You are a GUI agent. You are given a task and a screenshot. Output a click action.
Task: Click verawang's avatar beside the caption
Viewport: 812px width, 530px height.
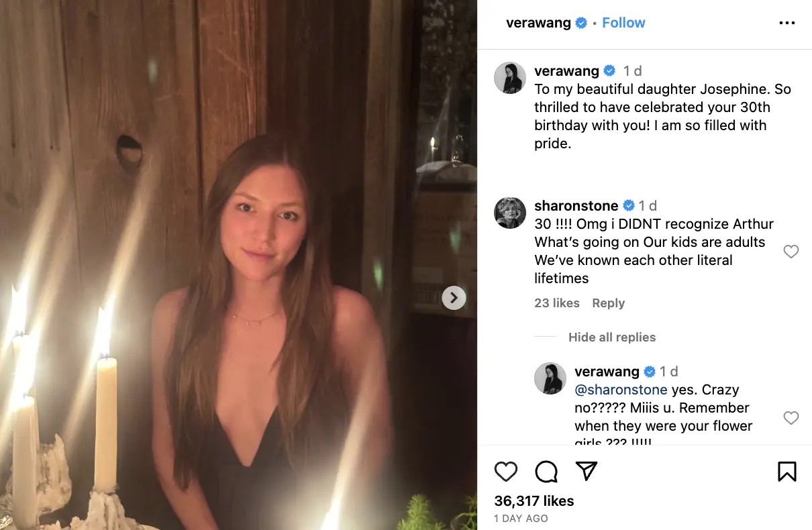pos(510,78)
